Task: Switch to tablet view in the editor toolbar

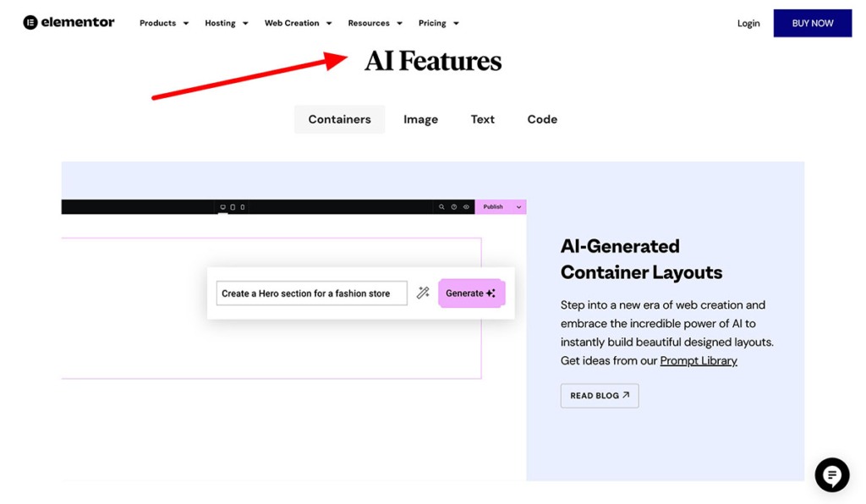Action: pyautogui.click(x=233, y=206)
